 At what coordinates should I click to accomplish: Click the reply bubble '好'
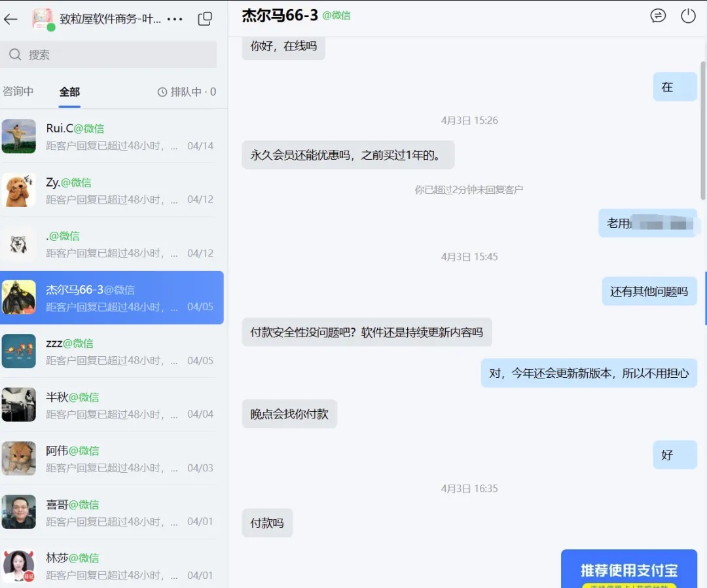pyautogui.click(x=675, y=455)
